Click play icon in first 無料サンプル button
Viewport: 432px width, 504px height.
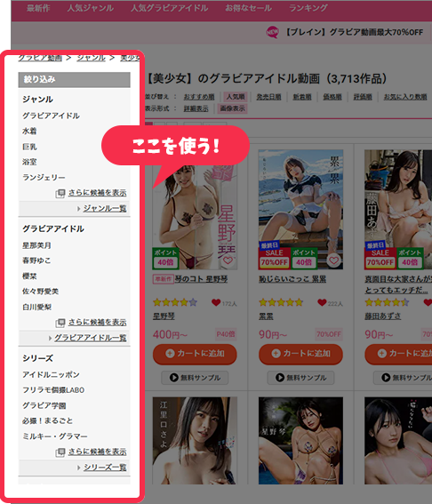(x=174, y=378)
